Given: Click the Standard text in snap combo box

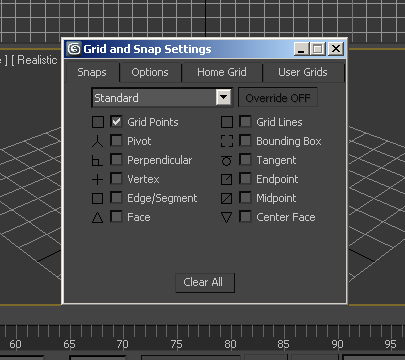Looking at the screenshot, I should pos(116,98).
